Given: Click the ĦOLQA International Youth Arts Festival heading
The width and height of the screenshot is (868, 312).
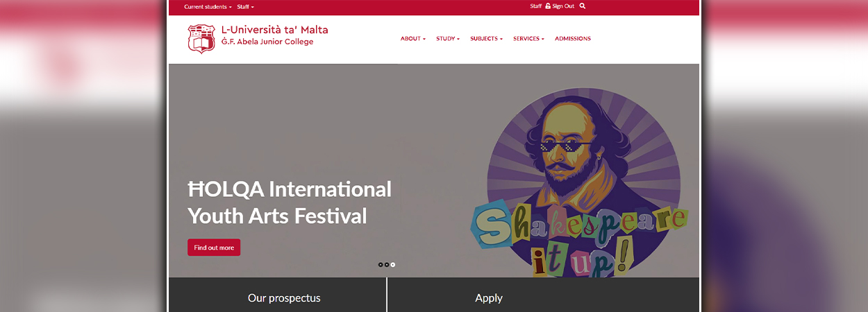Looking at the screenshot, I should point(290,202).
